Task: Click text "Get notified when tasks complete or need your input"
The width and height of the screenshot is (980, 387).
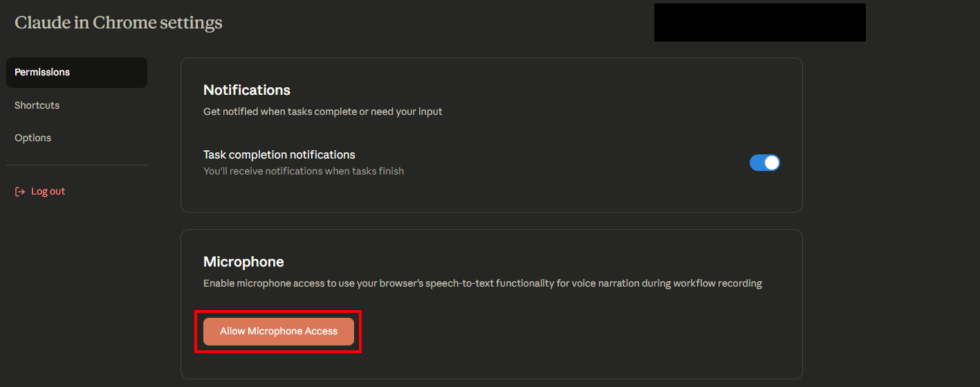Action: click(x=323, y=111)
